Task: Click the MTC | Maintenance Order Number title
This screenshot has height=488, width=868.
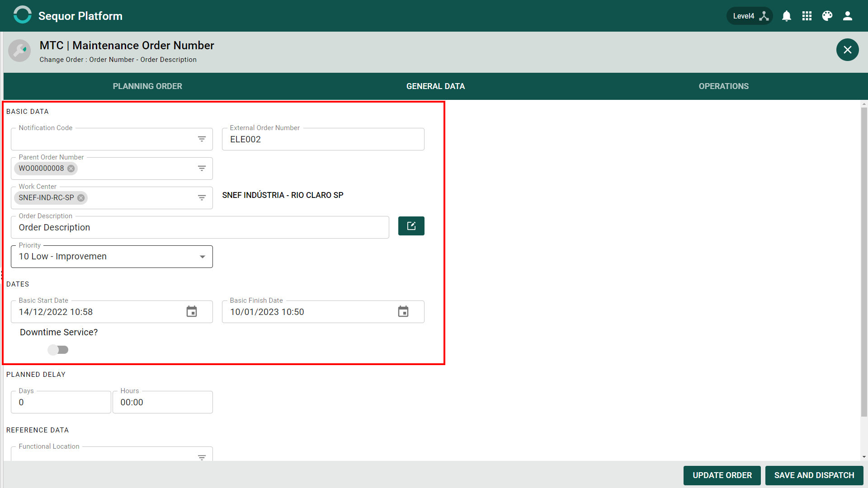Action: tap(127, 46)
